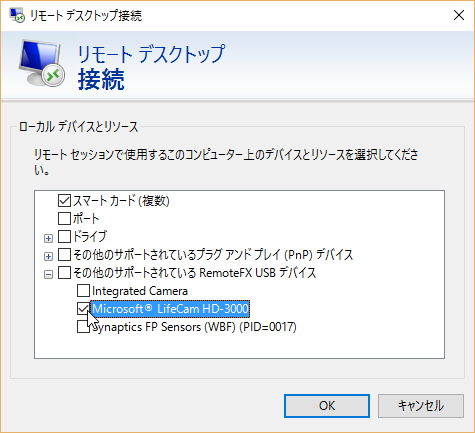The height and width of the screenshot is (433, 475).
Task: Tick the Synaptics FP Sensors checkbox
Action: tap(83, 327)
